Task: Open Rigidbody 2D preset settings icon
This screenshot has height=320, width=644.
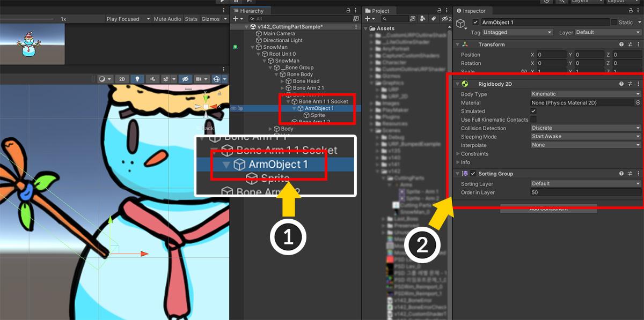Action: (630, 84)
